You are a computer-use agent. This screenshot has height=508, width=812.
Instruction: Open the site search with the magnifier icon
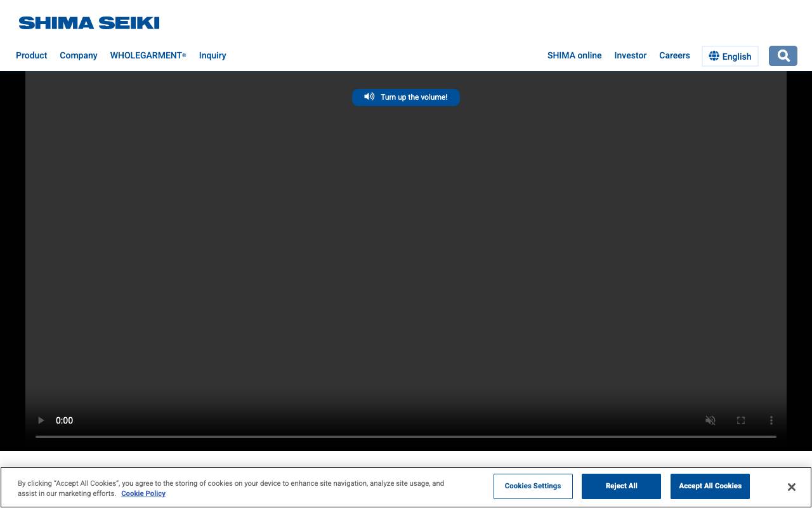pos(783,56)
